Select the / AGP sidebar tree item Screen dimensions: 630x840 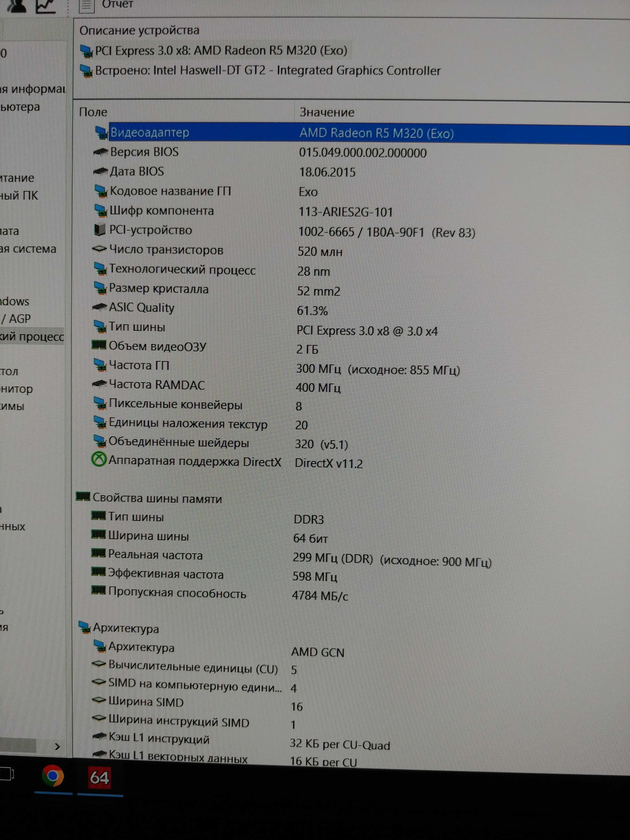[16, 319]
